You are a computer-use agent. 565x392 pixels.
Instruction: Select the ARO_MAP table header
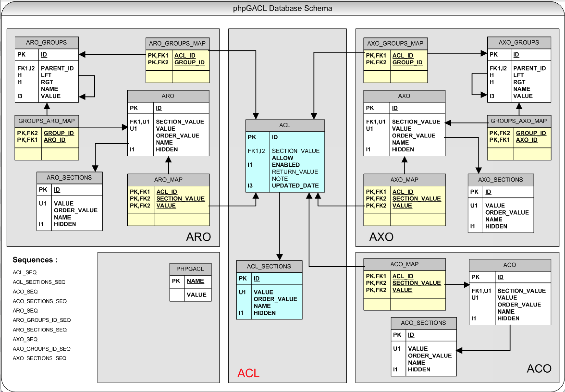click(x=168, y=179)
